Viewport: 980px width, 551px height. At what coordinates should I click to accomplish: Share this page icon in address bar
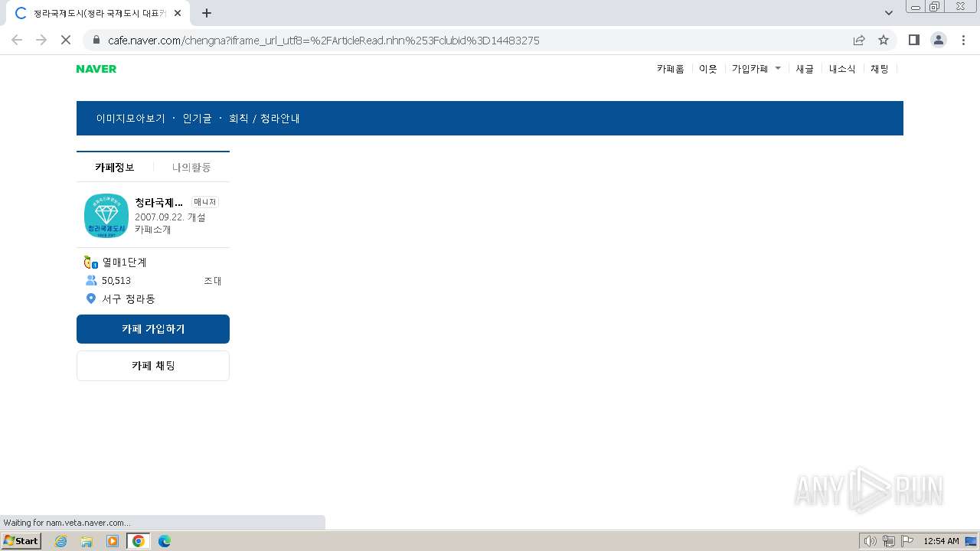click(859, 40)
